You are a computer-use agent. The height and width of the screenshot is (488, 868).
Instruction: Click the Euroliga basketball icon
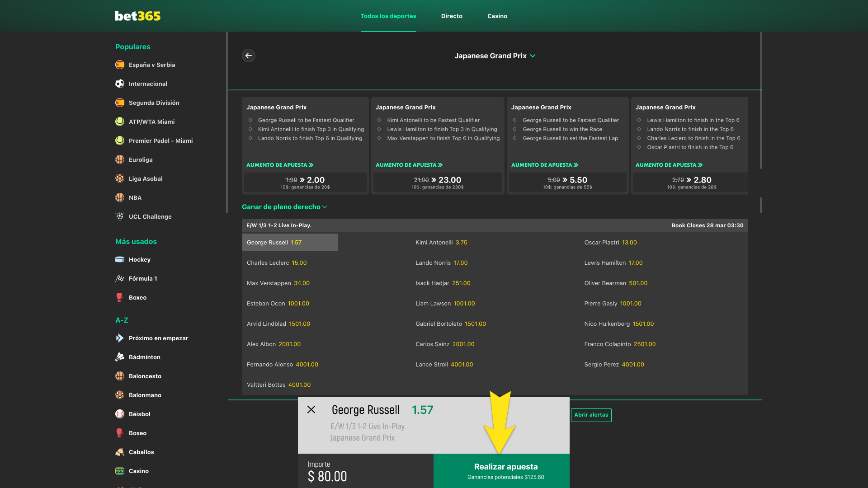tap(120, 160)
